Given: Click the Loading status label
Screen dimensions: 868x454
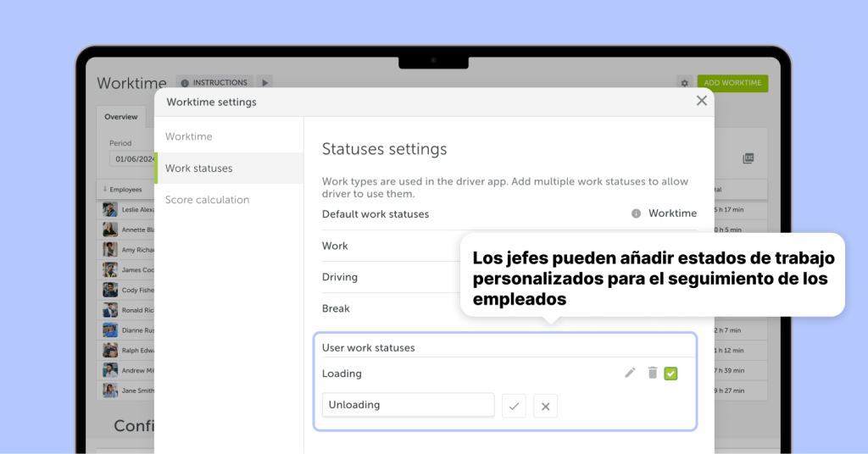Looking at the screenshot, I should pos(342,374).
